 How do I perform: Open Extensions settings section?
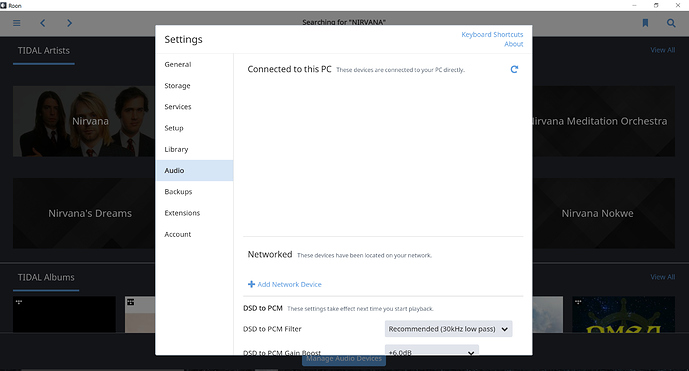pos(195,213)
